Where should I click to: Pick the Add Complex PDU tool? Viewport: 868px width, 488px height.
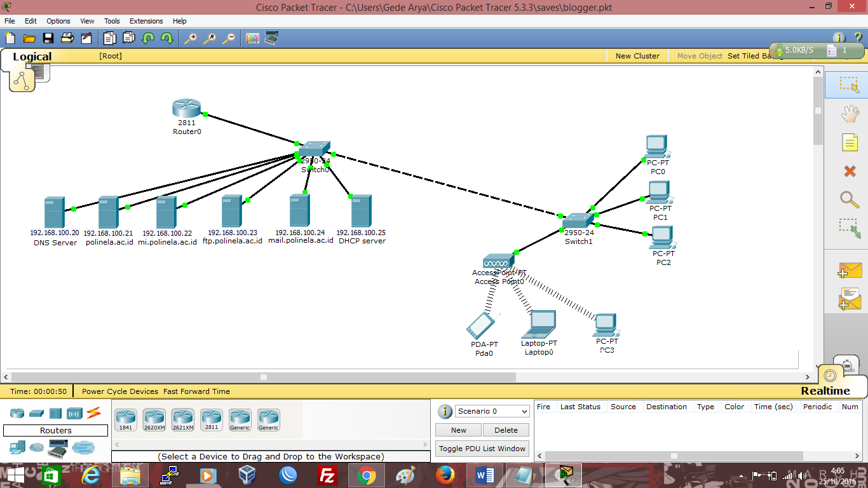(x=850, y=297)
